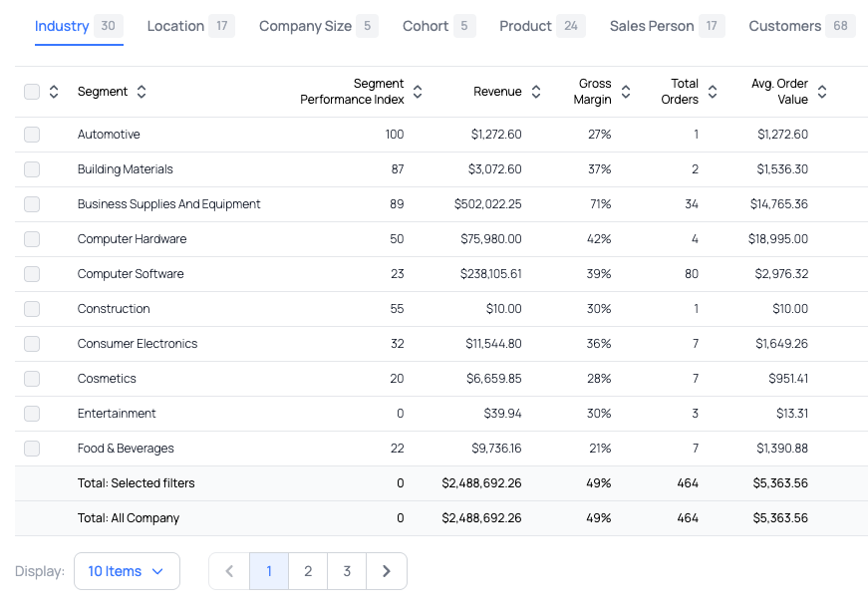Tick the Computer Software row checkbox
868x613 pixels.
coord(32,274)
